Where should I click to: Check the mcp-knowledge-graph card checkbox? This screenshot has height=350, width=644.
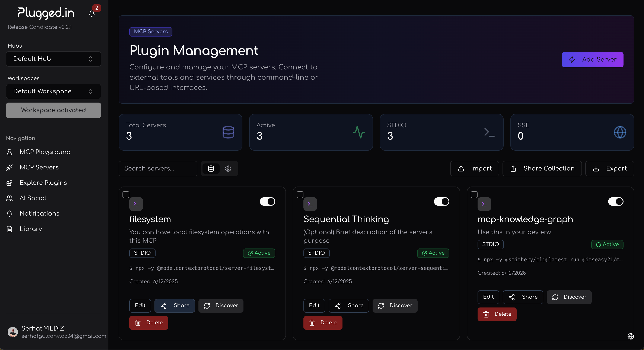[474, 194]
